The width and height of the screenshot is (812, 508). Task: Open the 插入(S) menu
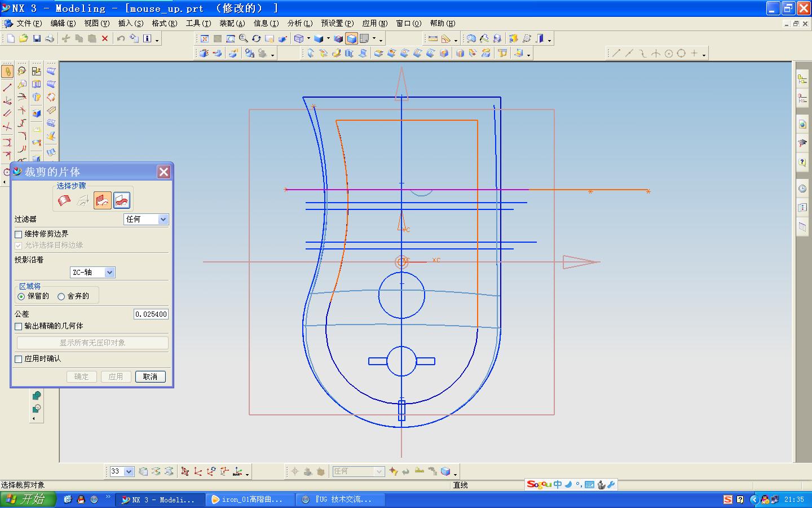[x=130, y=23]
